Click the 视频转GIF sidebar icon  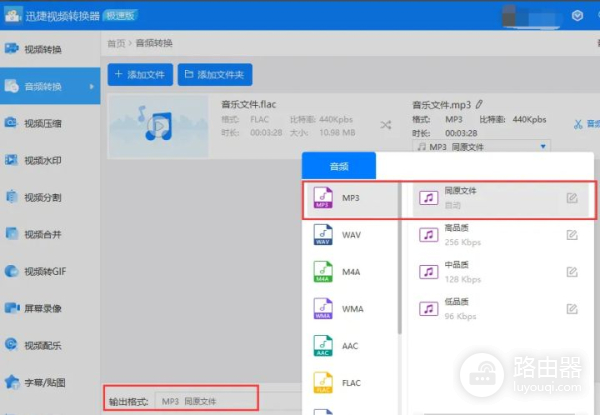(11, 271)
